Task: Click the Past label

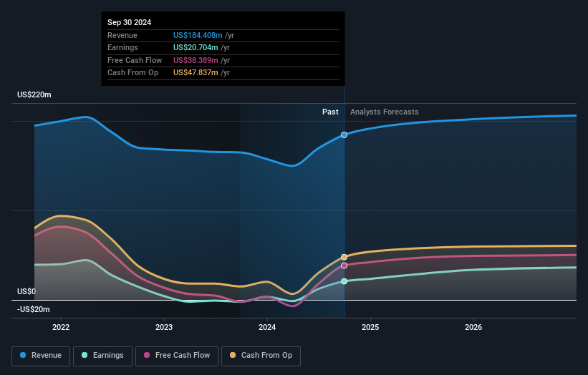Action: pyautogui.click(x=330, y=112)
